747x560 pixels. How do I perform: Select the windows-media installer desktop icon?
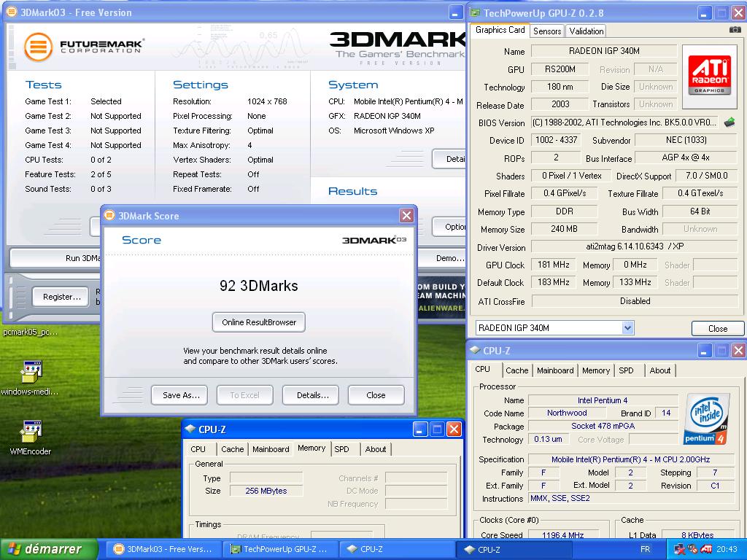[x=30, y=378]
